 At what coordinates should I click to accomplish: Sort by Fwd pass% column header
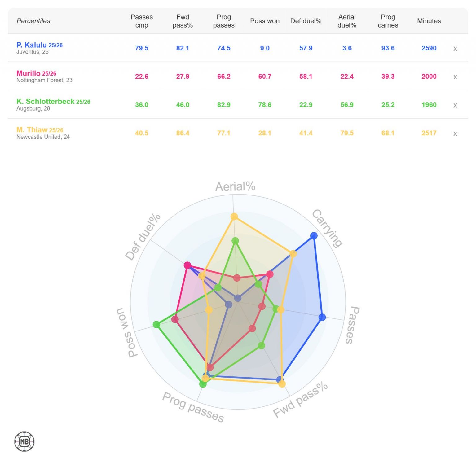183,21
